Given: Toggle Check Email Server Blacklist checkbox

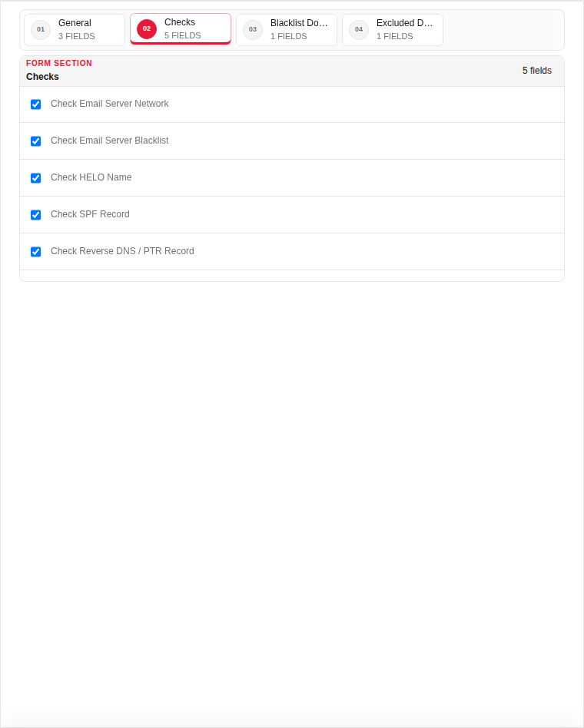Looking at the screenshot, I should click(x=36, y=141).
